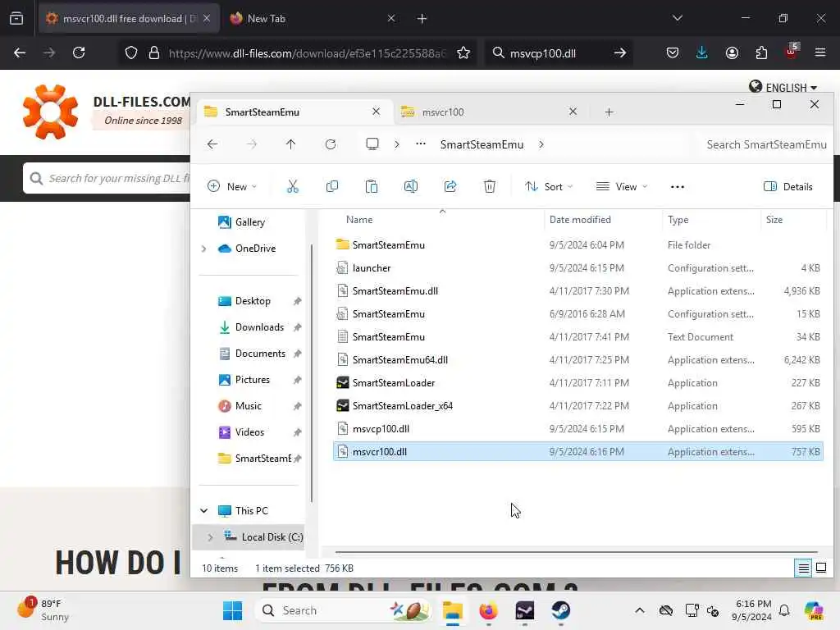The height and width of the screenshot is (630, 840).
Task: Bookmark this page with the star icon
Action: point(463,52)
